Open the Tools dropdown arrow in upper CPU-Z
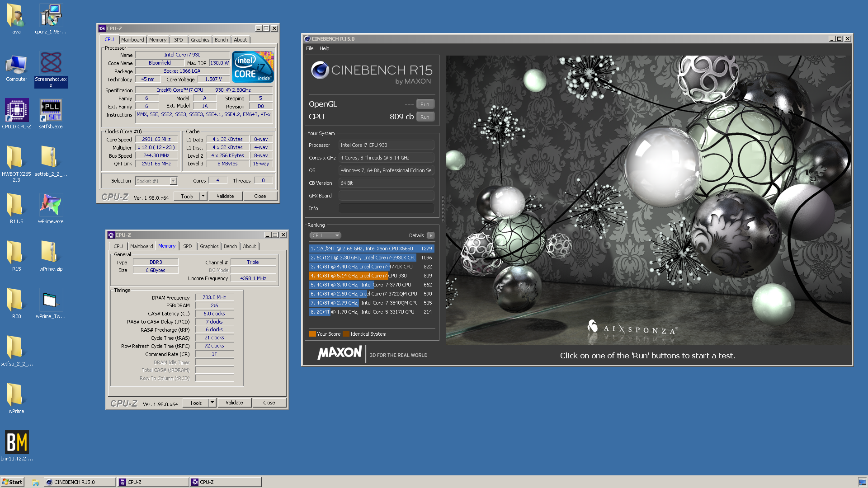 coord(203,196)
